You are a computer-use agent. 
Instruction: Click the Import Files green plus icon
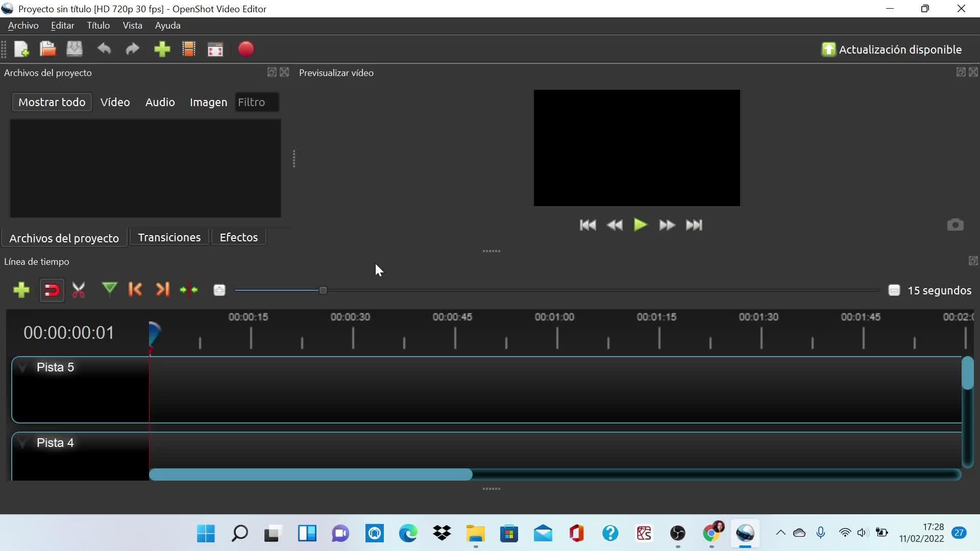(x=162, y=49)
